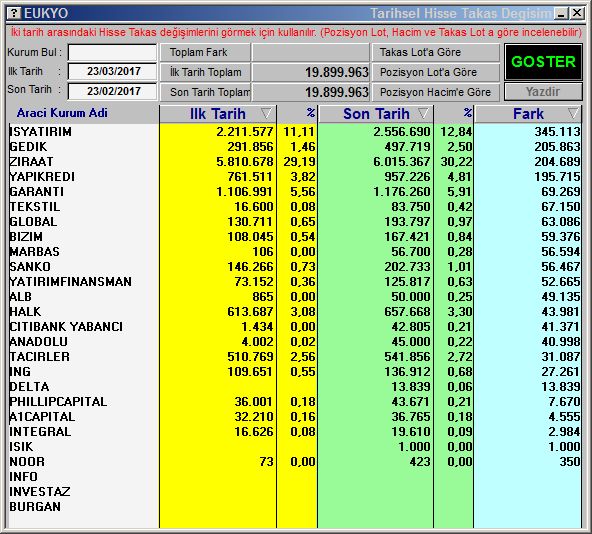This screenshot has width=592, height=534.
Task: Close the EUKYO window
Action: pos(577,14)
